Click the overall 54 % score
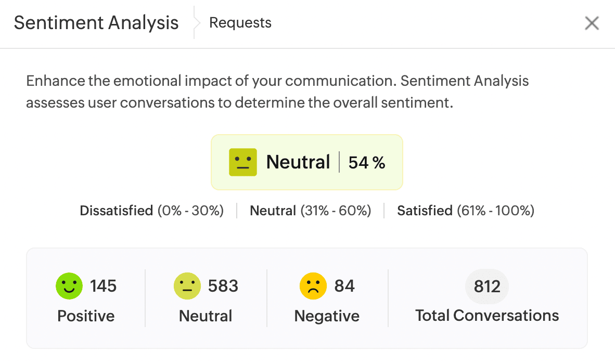 (367, 163)
